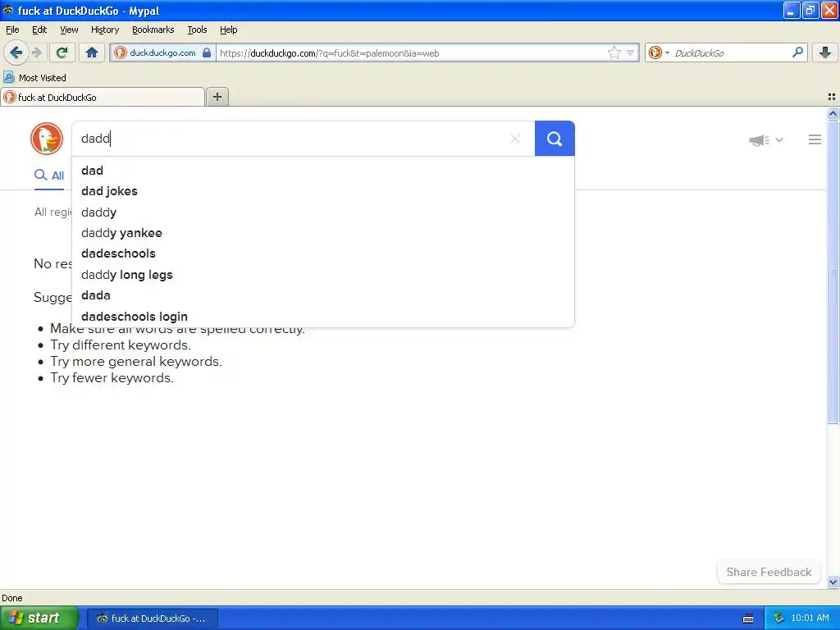Click the list all tabs icon
Viewport: 840px width, 630px height.
coord(832,97)
